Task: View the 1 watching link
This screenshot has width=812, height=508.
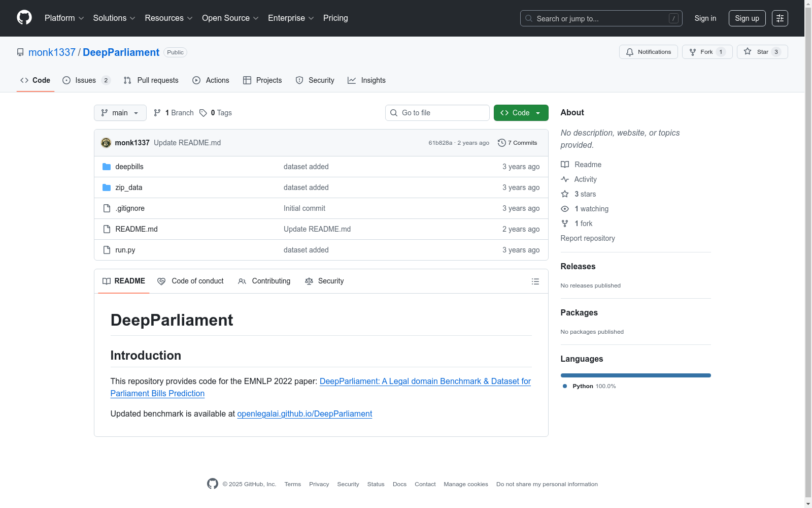Action: tap(585, 209)
